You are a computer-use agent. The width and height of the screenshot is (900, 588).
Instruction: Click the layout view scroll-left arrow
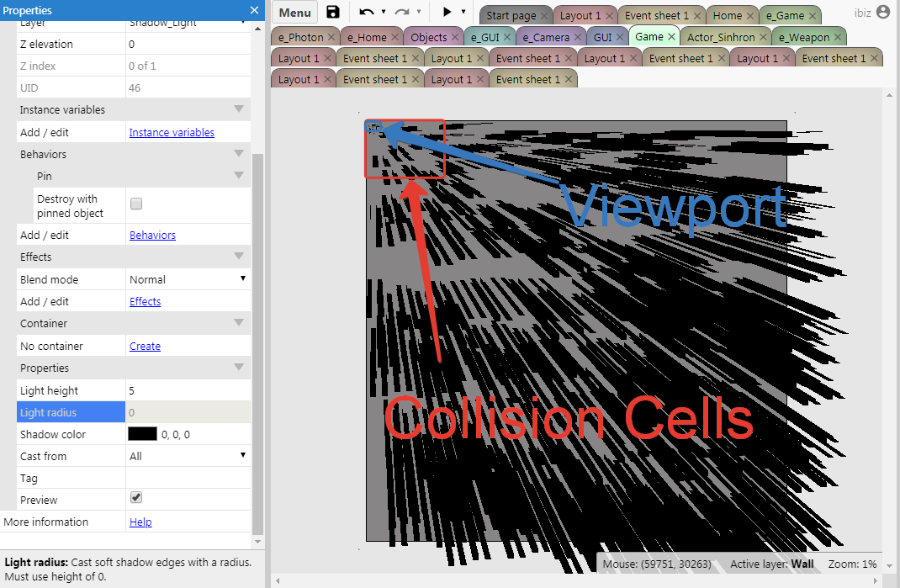pyautogui.click(x=278, y=581)
